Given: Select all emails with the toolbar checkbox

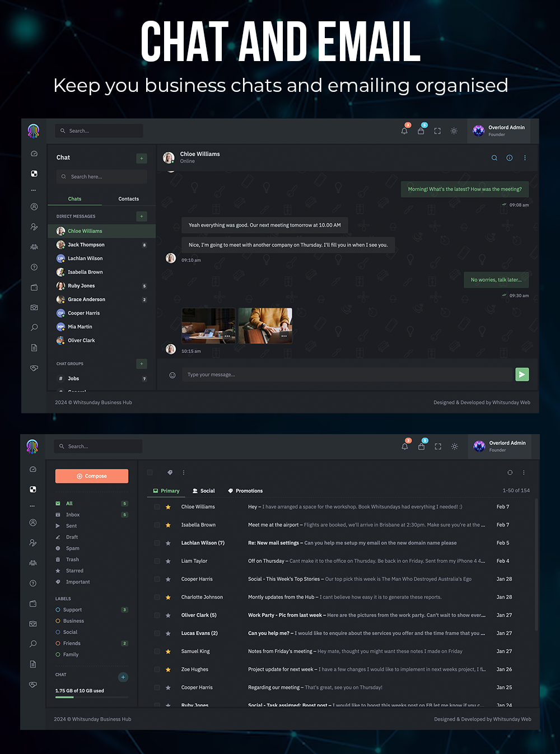Looking at the screenshot, I should (x=150, y=473).
